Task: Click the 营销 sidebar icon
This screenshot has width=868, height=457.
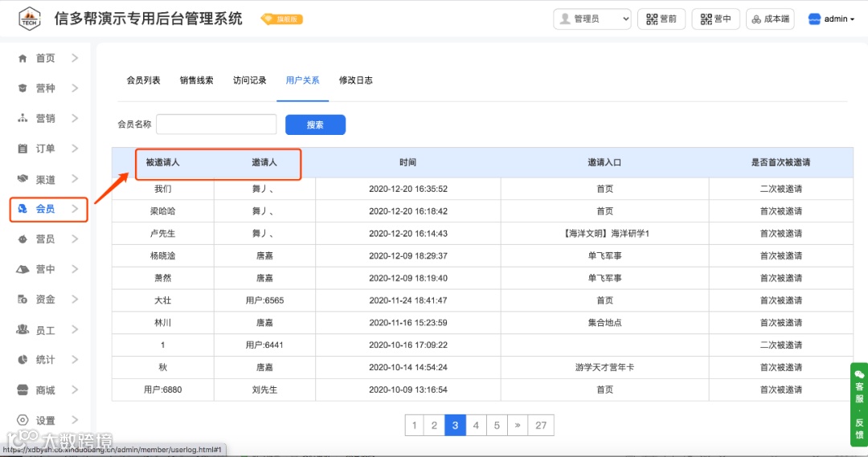Action: 23,118
